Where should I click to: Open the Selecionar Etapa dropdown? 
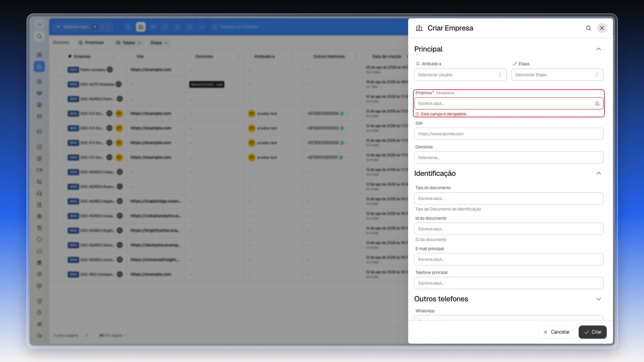(x=557, y=75)
